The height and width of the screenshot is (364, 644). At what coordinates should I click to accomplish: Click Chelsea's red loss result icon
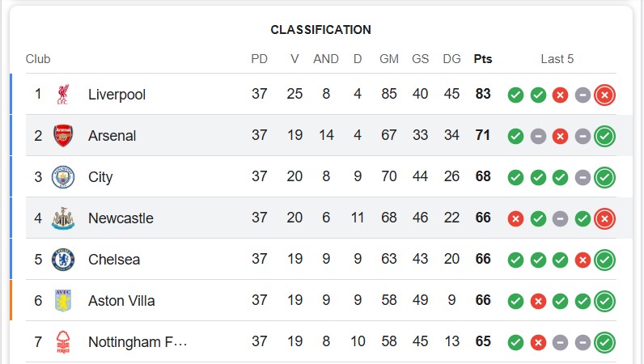583,260
